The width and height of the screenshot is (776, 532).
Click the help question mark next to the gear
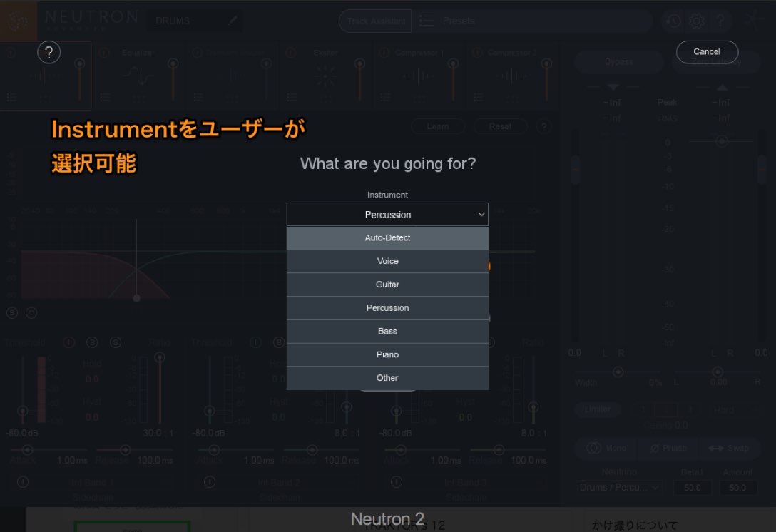click(720, 21)
